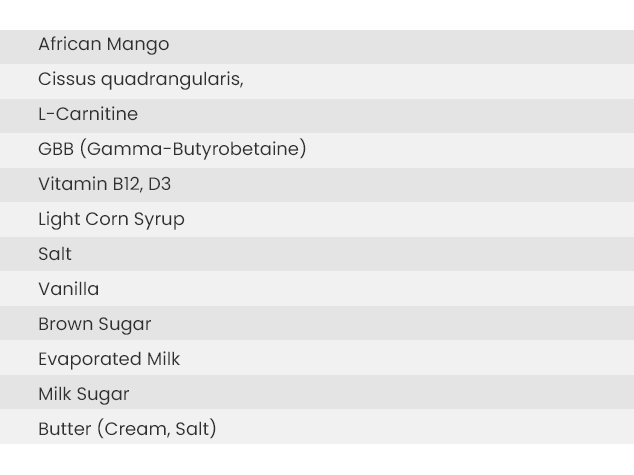
Task: Click the word Mango
Action: tap(138, 44)
